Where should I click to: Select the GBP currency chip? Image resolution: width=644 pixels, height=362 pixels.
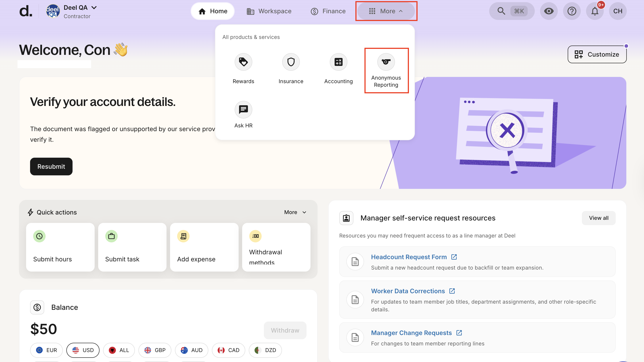[x=155, y=350]
